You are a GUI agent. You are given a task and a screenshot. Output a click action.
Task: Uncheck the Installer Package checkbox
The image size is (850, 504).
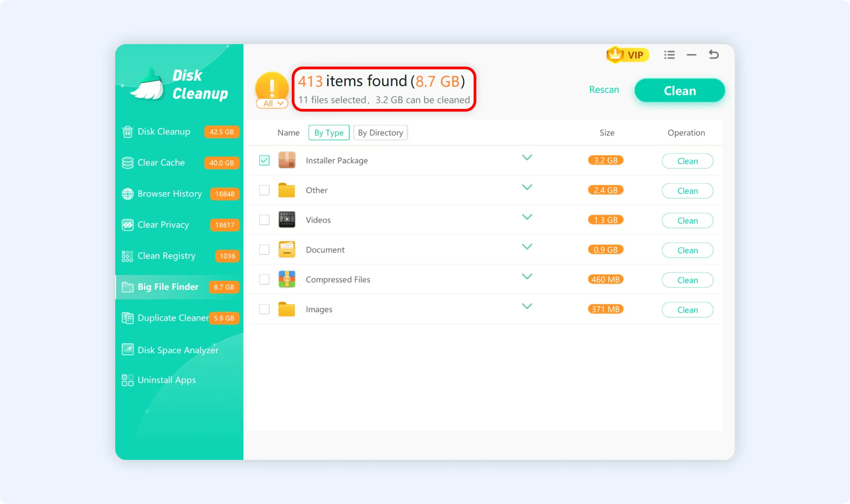(264, 160)
